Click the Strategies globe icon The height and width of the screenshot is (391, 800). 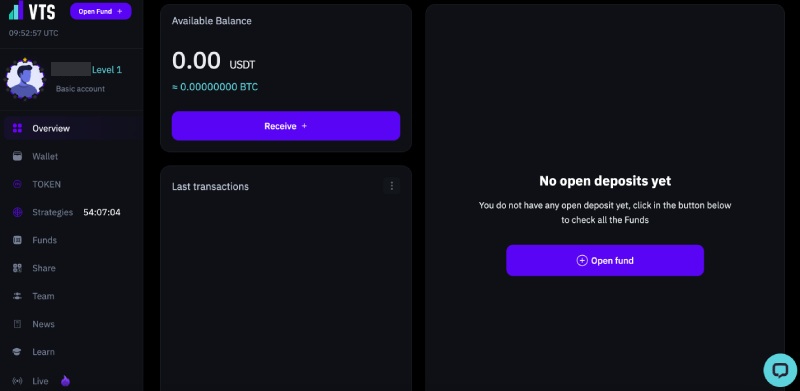17,212
